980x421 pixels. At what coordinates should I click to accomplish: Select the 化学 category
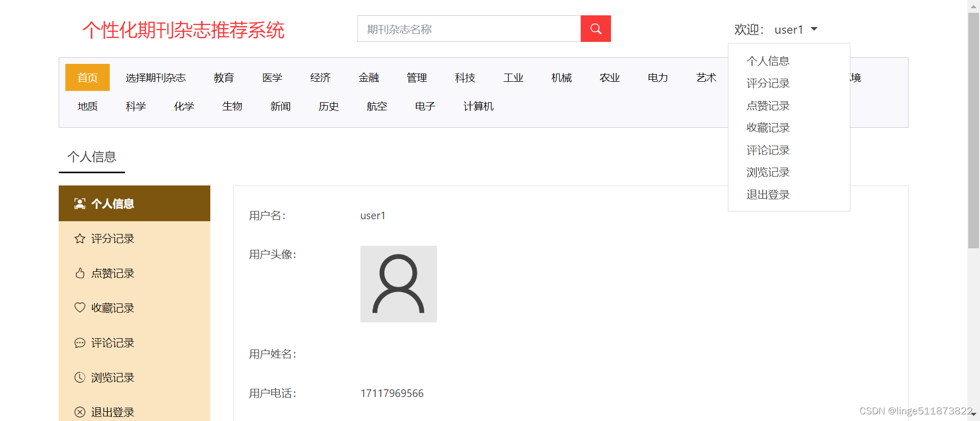[x=184, y=106]
